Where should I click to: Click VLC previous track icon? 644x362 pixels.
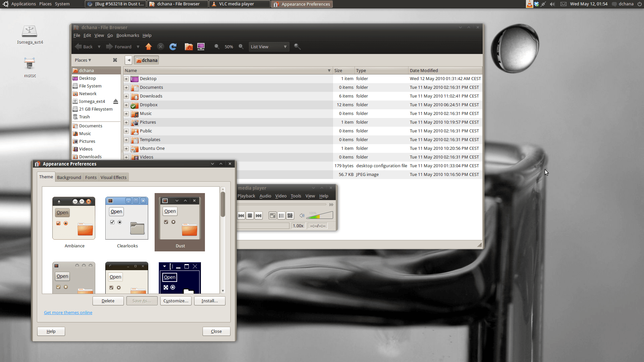(241, 216)
